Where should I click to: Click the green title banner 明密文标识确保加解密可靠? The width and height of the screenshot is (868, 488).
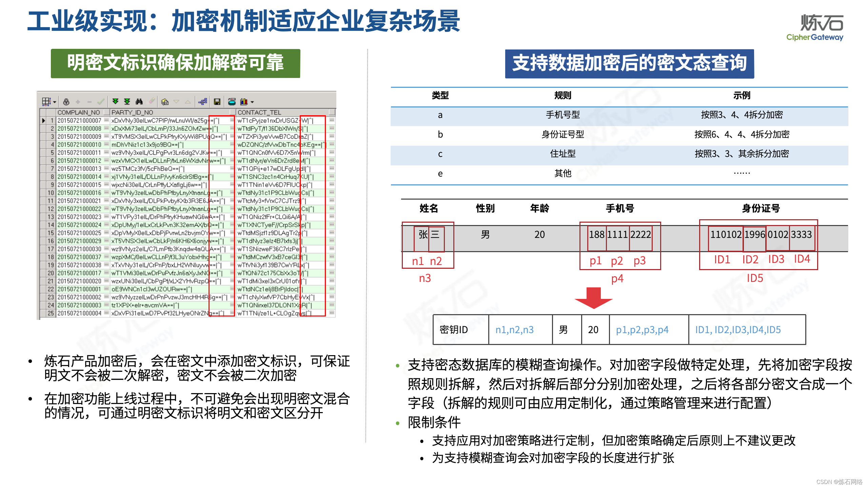click(175, 63)
